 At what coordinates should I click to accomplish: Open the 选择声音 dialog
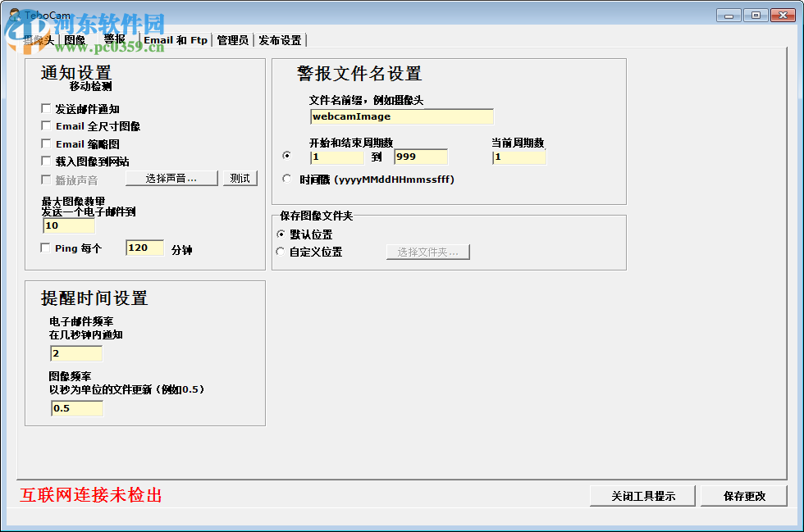[x=171, y=178]
